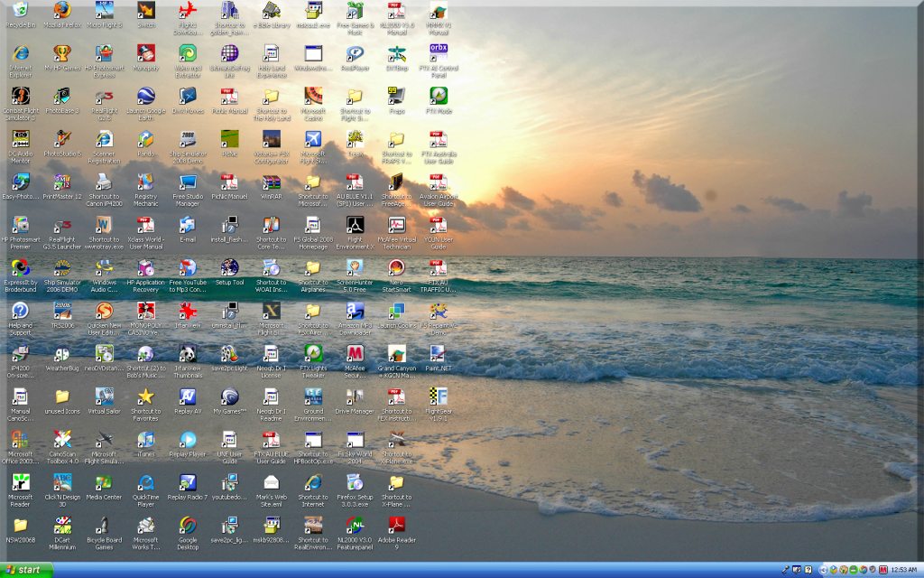This screenshot has height=578, width=924.
Task: Select the IrfanView Thumbnails panda icon
Action: tap(188, 353)
